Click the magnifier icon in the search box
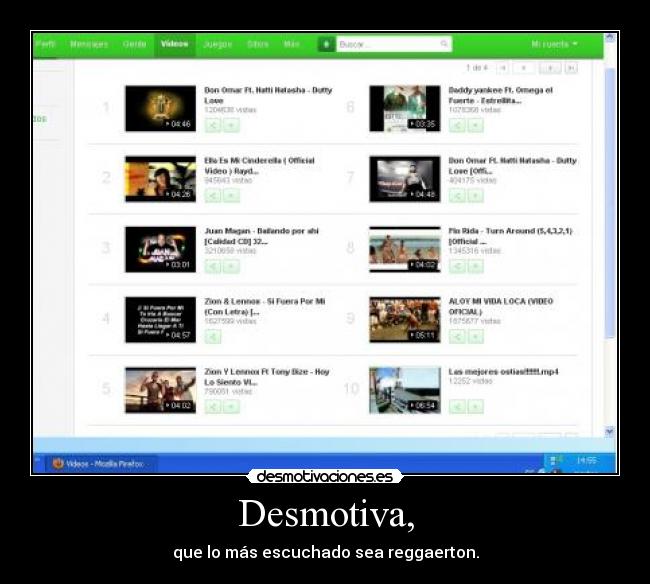Screen dimensions: 650x584 click(444, 44)
